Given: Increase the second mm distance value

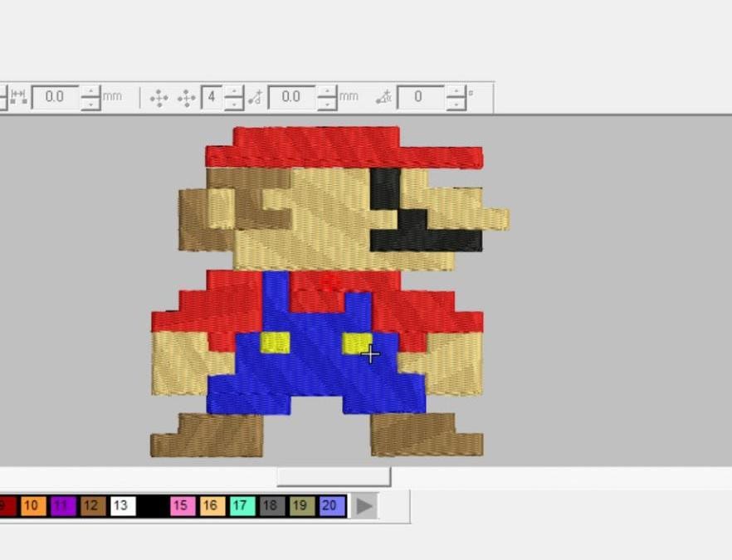Looking at the screenshot, I should 327,91.
